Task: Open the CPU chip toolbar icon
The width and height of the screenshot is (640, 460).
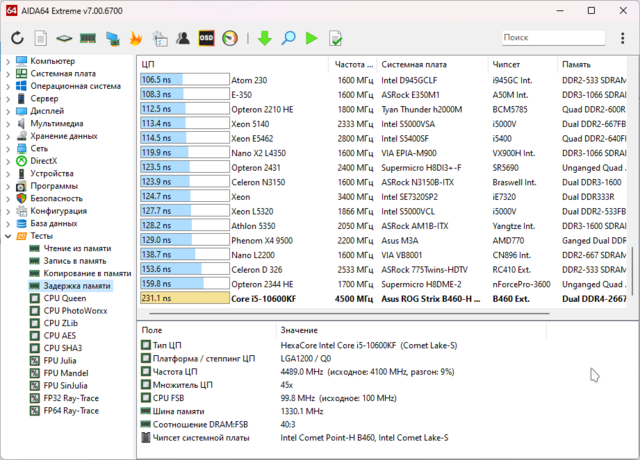Action: [x=64, y=39]
